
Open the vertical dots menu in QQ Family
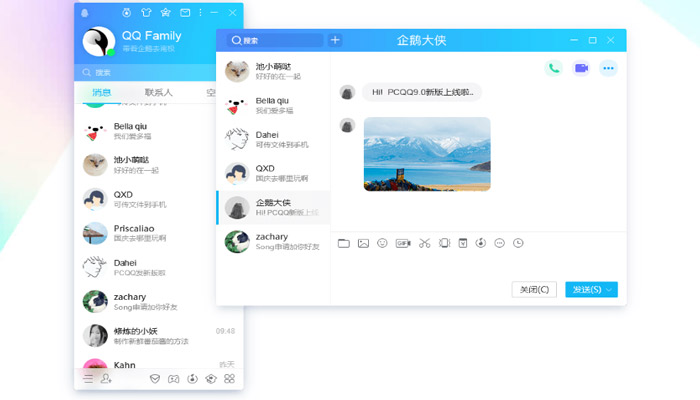pos(200,12)
